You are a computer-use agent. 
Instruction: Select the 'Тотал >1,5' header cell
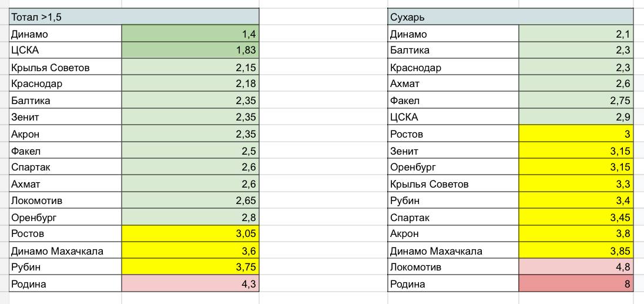[x=134, y=17]
